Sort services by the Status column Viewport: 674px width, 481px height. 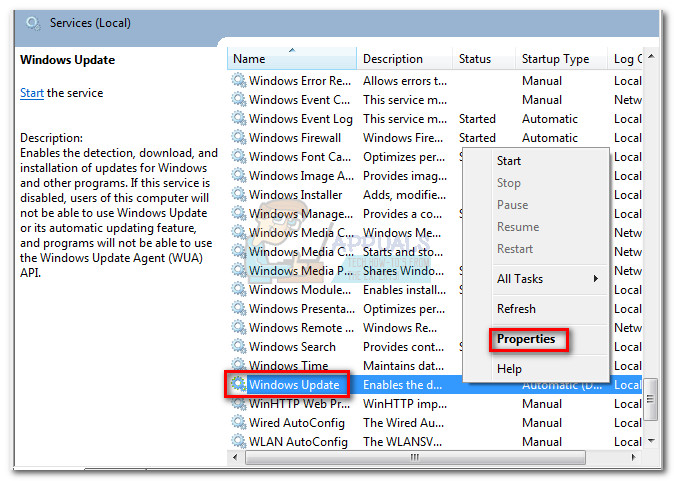pyautogui.click(x=484, y=58)
